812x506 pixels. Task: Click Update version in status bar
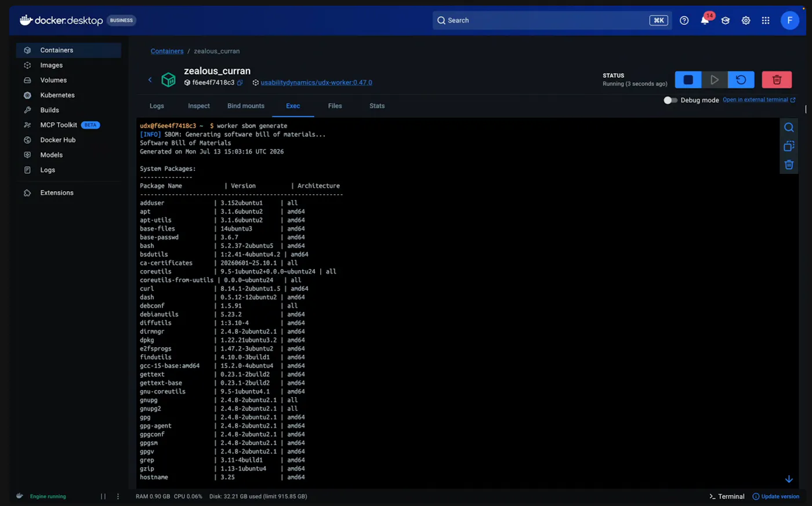tap(775, 497)
